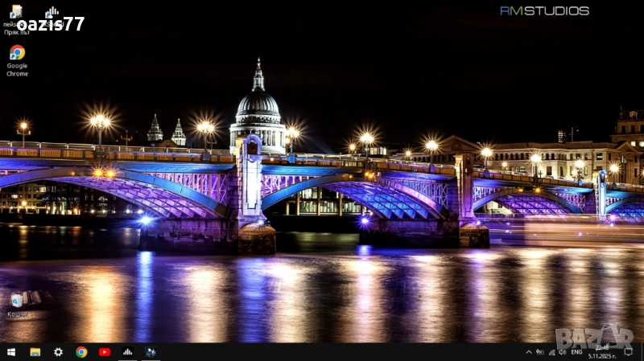644x361 pixels.
Task: Open the clock and date calendar
Action: pyautogui.click(x=602, y=352)
